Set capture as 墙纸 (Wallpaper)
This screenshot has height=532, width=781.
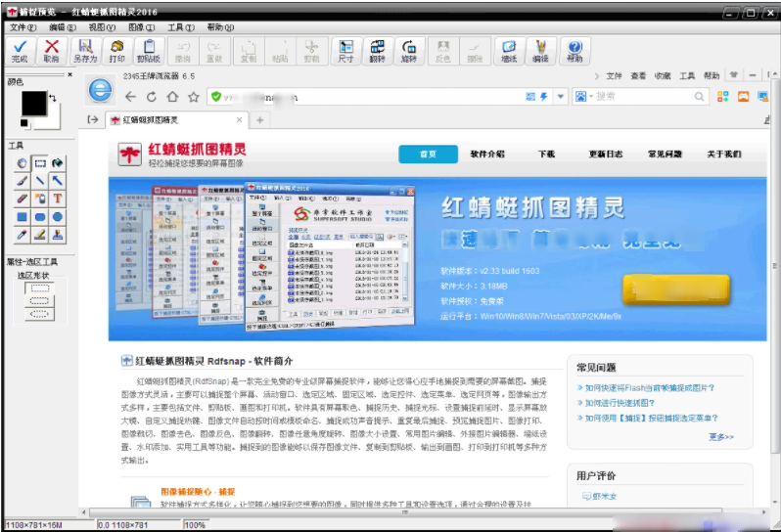(509, 51)
